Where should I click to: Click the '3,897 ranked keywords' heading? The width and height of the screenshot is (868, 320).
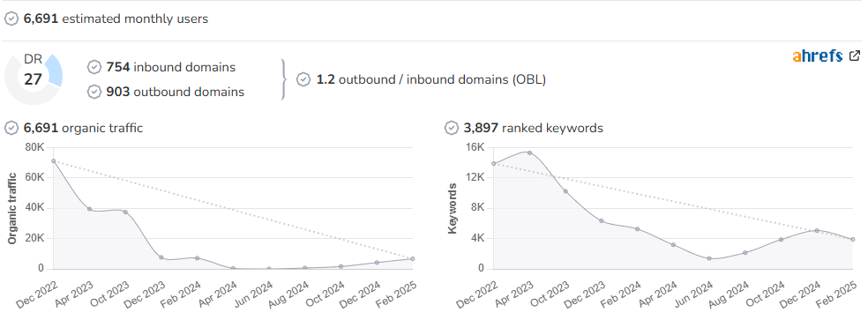coord(533,129)
